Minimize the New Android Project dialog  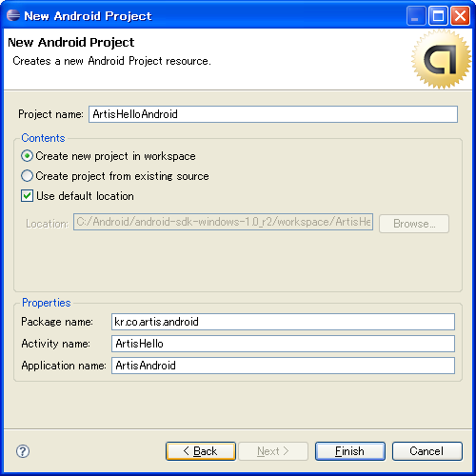point(416,15)
